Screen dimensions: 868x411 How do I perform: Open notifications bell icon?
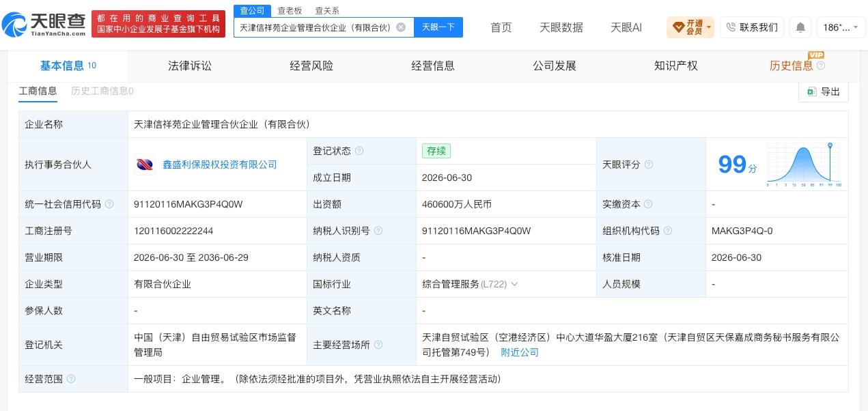[800, 27]
